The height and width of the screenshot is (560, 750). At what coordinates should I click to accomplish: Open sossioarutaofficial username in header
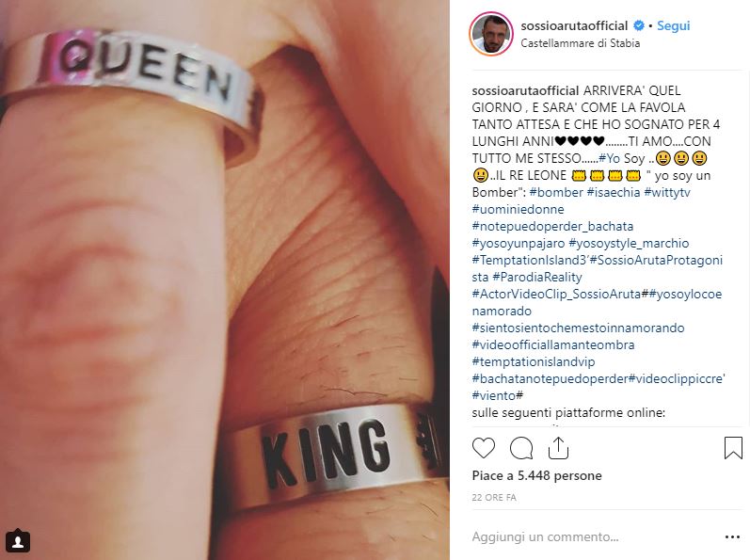tap(574, 25)
